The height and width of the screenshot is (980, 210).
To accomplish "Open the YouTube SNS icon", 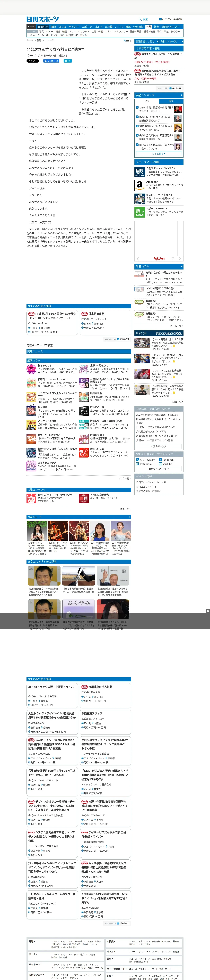I will click(160, 464).
